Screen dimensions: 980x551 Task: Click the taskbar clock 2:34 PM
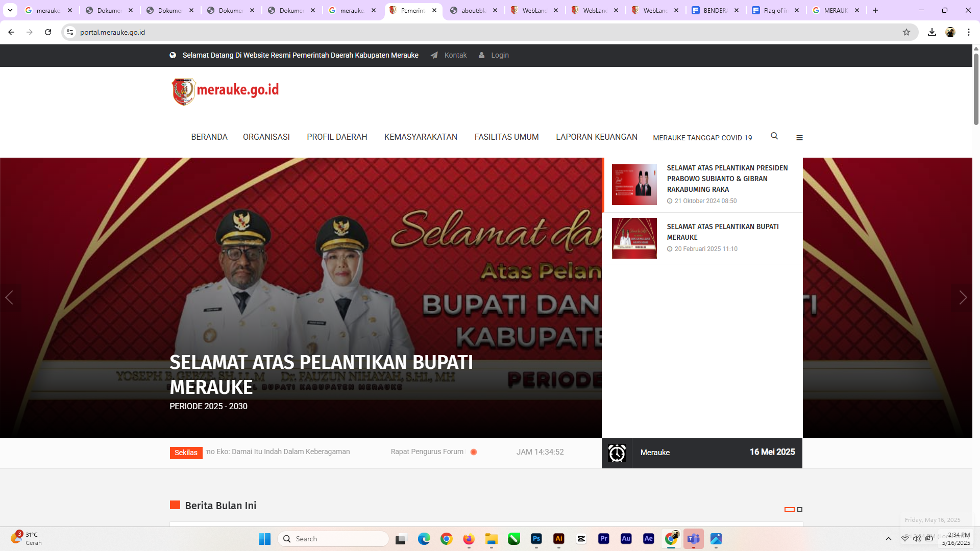tap(955, 539)
